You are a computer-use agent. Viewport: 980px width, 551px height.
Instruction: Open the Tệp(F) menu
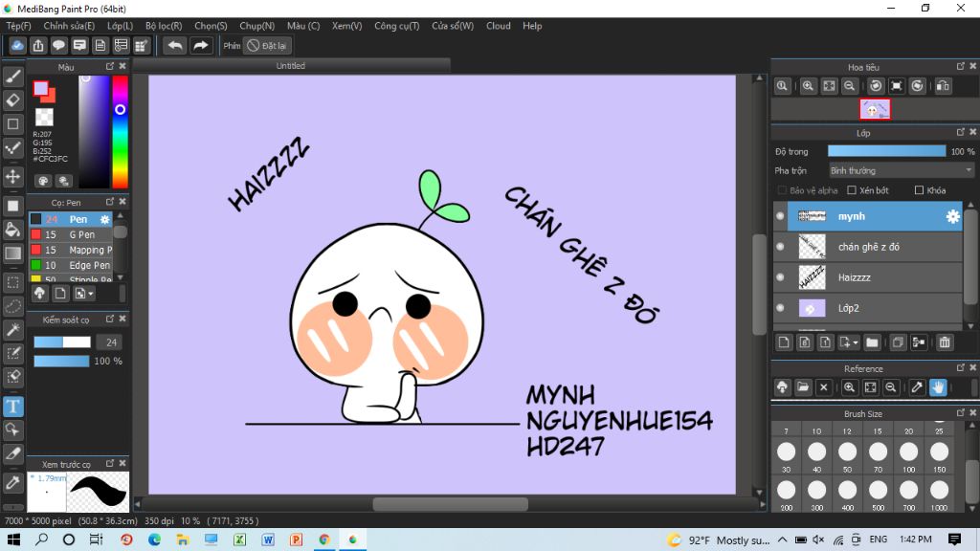click(x=19, y=26)
